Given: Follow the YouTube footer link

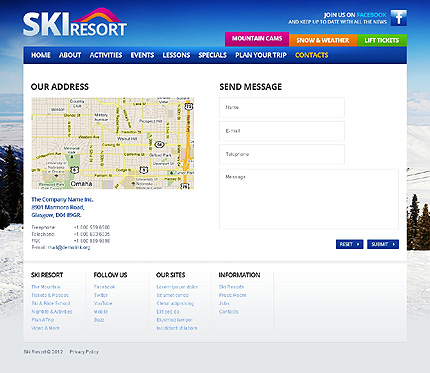Looking at the screenshot, I should [x=103, y=303].
